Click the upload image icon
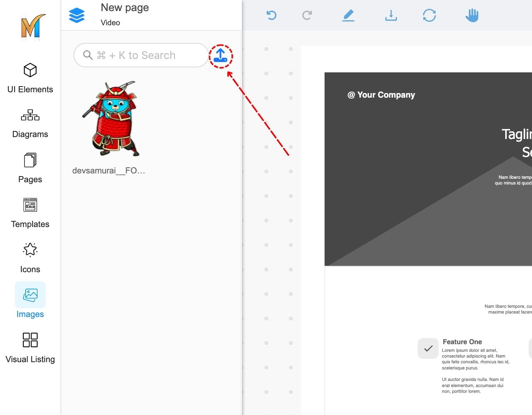532x415 pixels. coord(220,56)
